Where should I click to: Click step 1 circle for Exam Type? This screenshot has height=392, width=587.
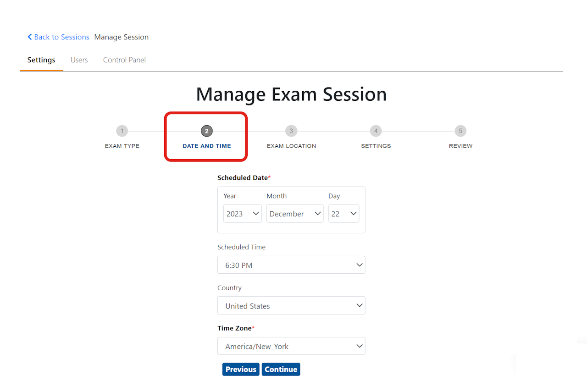tap(122, 131)
